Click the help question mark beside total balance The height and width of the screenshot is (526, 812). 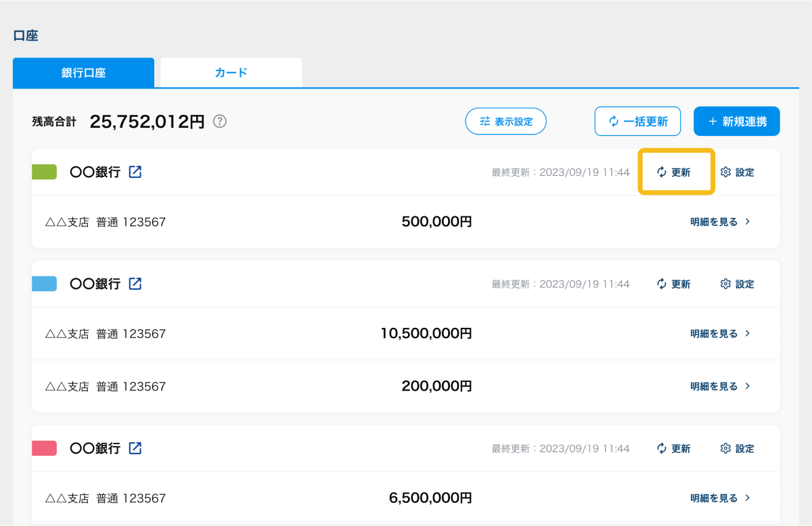[220, 122]
